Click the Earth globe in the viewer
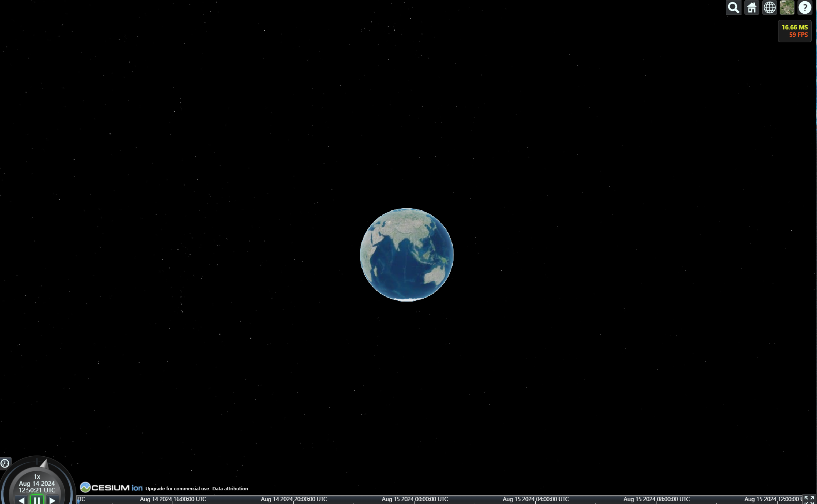817x504 pixels. pyautogui.click(x=407, y=255)
